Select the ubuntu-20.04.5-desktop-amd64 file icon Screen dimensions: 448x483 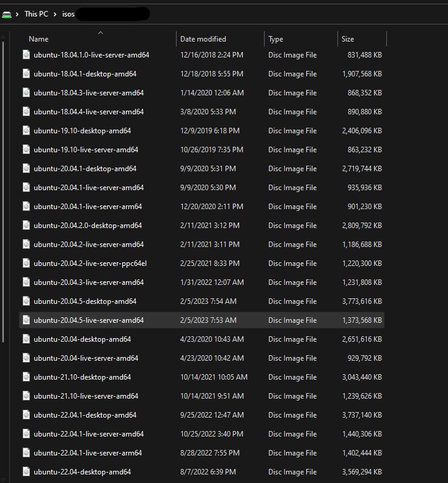(x=26, y=301)
